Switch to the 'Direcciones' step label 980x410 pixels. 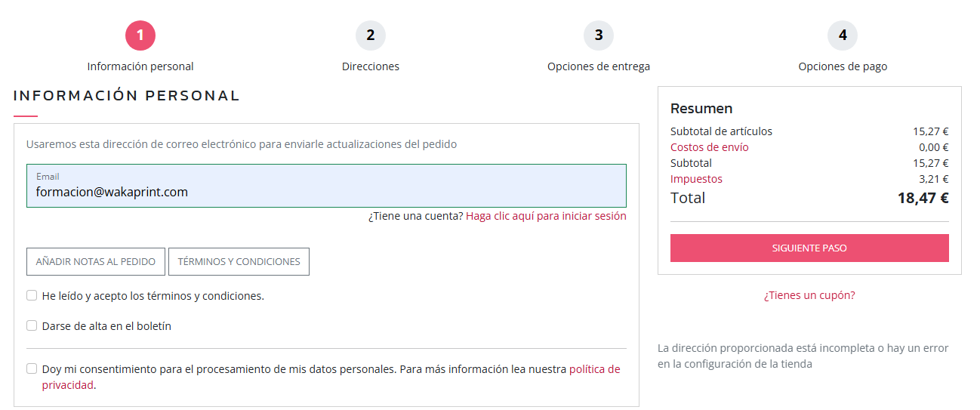click(x=371, y=66)
